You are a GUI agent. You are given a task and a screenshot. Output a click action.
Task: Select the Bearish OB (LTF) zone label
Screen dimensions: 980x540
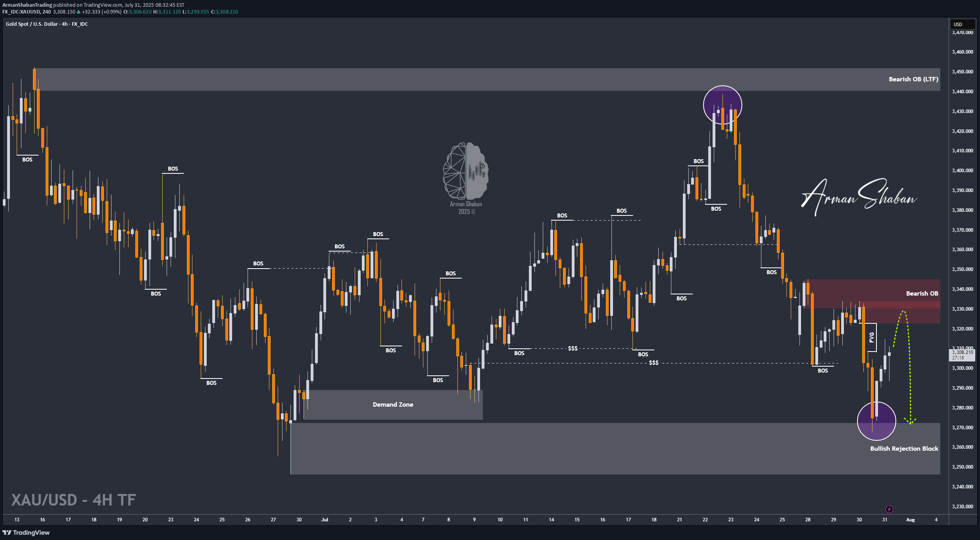[x=913, y=79]
